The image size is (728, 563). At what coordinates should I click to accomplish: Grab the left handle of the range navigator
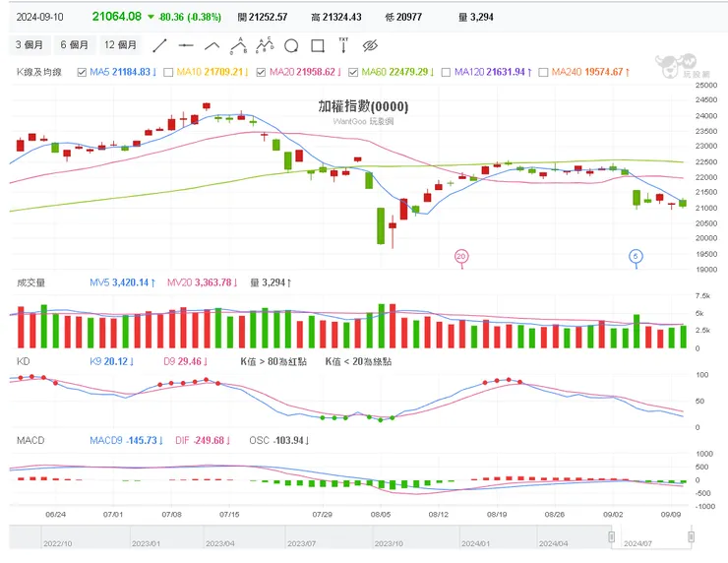click(x=612, y=536)
